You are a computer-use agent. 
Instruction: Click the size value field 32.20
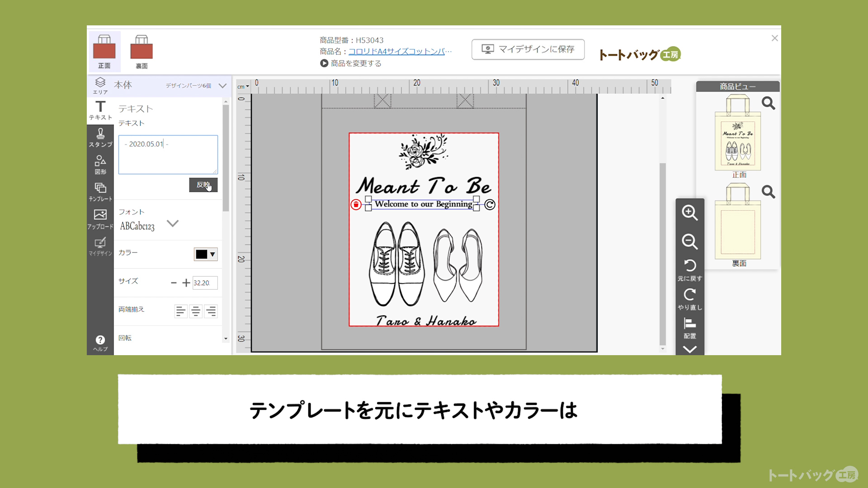pyautogui.click(x=205, y=283)
